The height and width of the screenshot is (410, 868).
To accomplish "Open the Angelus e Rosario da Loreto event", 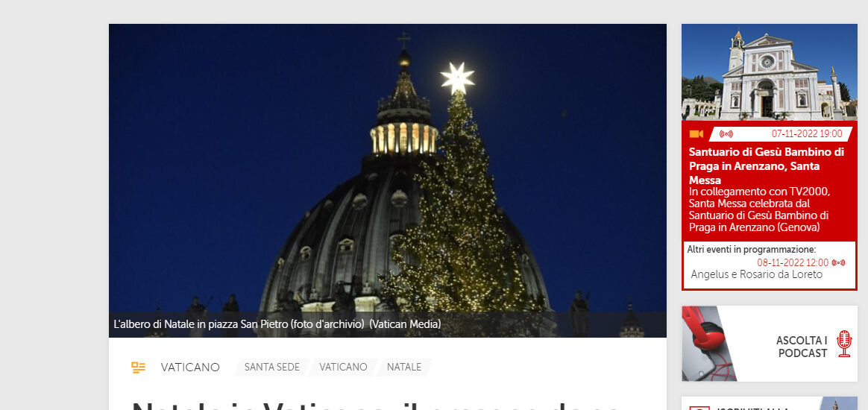I will click(x=757, y=275).
